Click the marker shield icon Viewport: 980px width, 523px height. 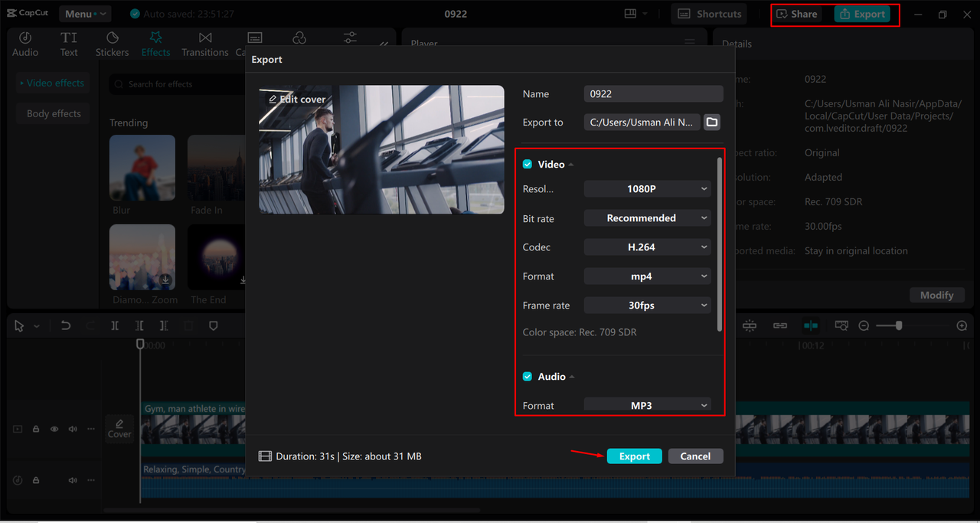214,325
